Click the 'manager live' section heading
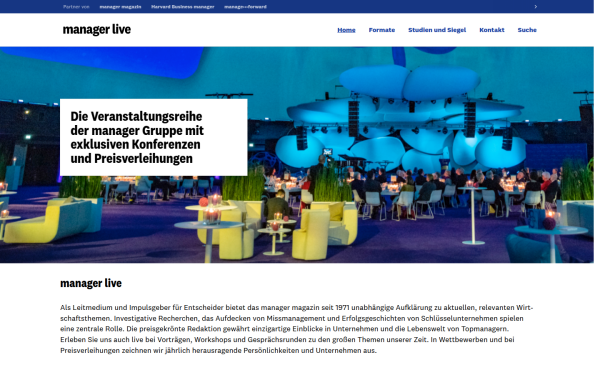This screenshot has height=375, width=600. tap(91, 283)
